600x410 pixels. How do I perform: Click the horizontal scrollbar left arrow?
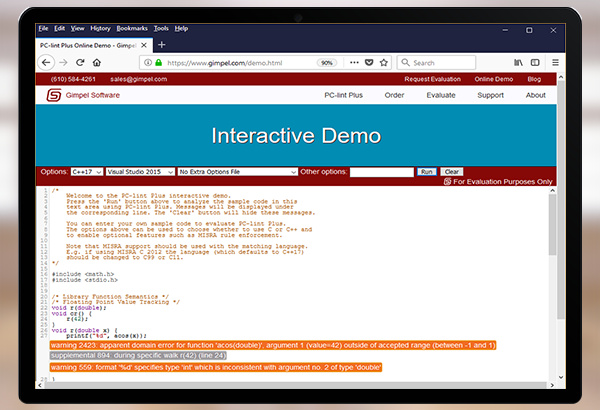tap(40, 385)
